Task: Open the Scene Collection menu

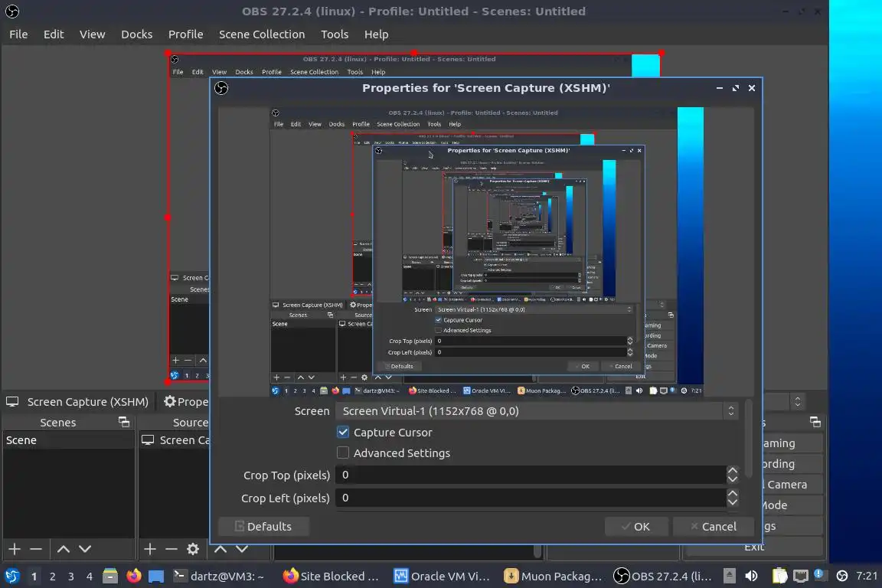Action: (262, 34)
